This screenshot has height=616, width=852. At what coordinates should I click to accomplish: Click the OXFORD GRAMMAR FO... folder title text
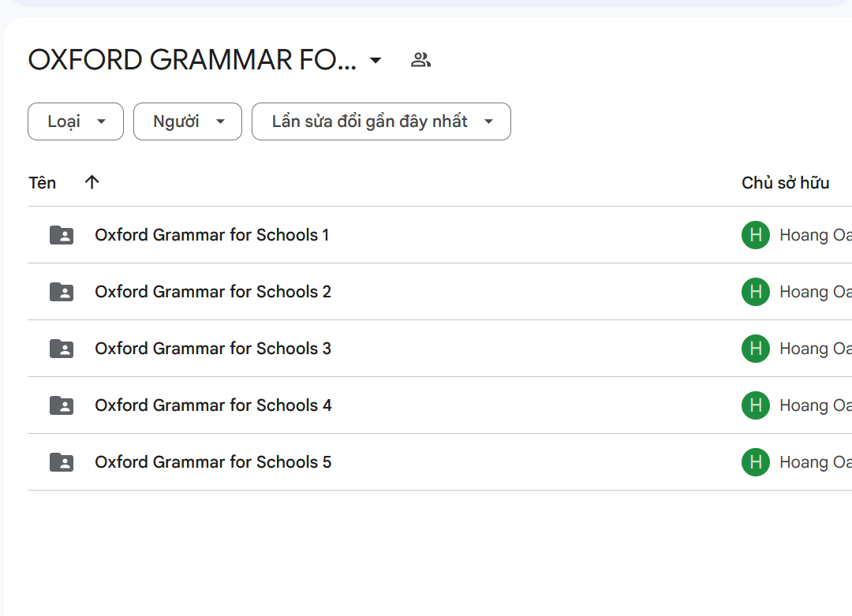coord(192,61)
